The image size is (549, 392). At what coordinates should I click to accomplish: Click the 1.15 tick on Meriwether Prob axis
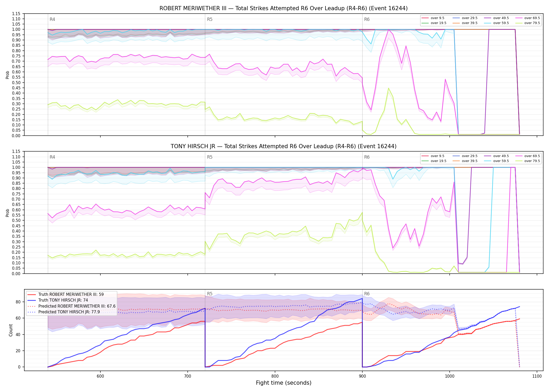click(x=16, y=14)
